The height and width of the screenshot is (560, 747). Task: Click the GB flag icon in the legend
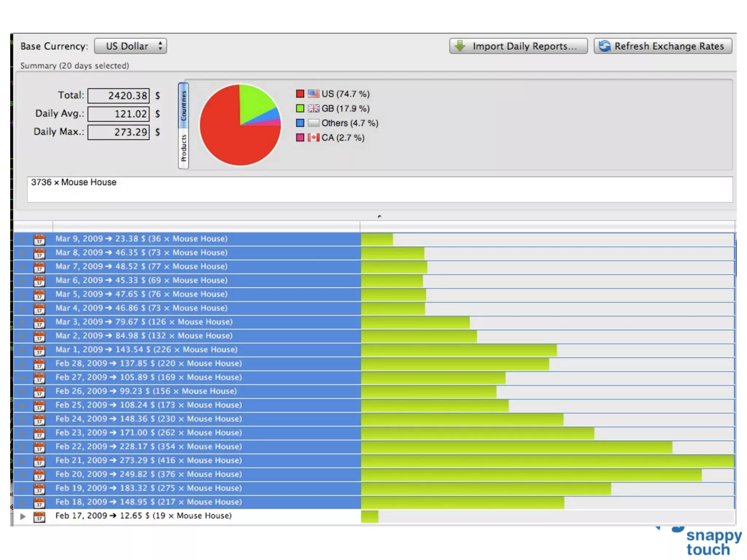point(313,108)
